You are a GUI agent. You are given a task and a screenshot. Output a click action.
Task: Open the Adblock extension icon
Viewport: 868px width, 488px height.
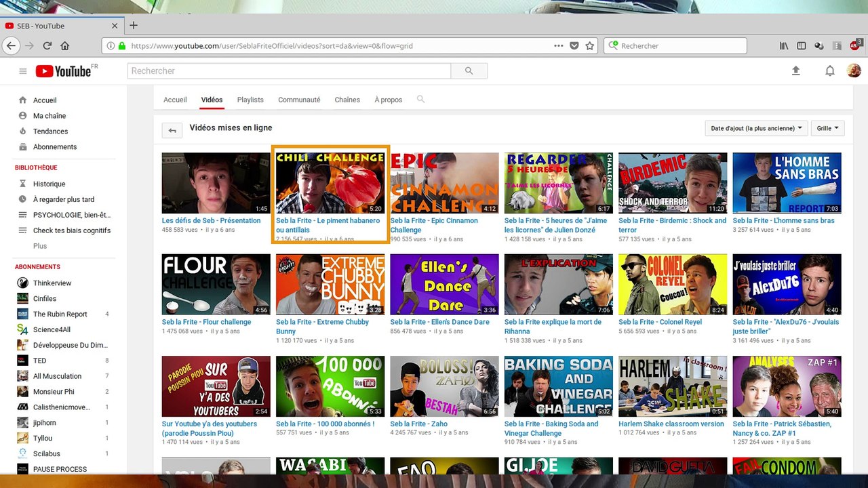point(856,45)
